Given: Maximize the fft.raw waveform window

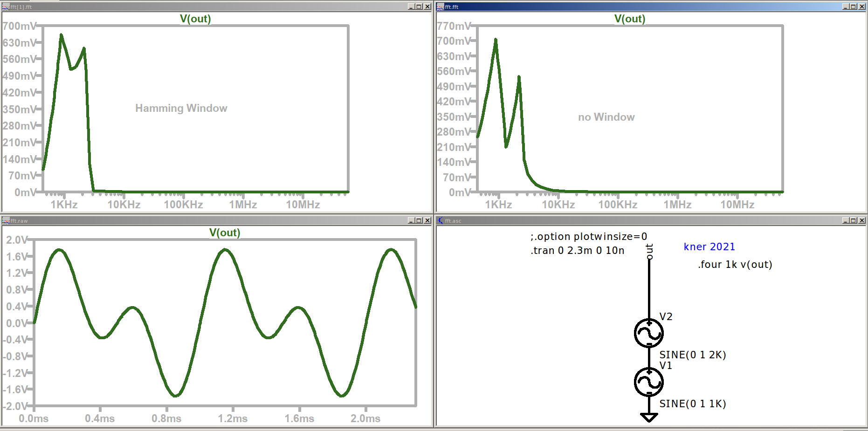Looking at the screenshot, I should [419, 220].
